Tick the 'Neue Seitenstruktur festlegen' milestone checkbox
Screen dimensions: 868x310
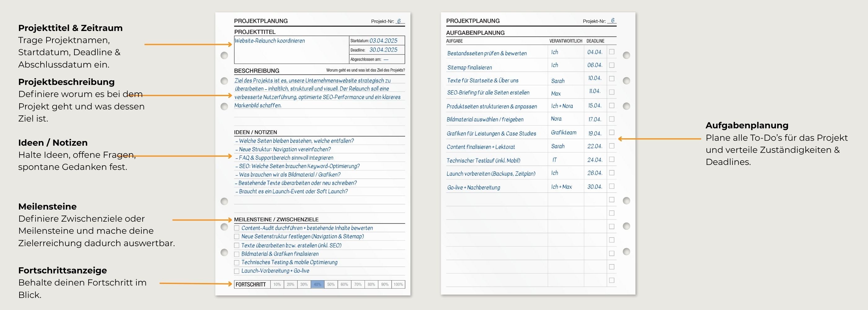[x=237, y=237]
